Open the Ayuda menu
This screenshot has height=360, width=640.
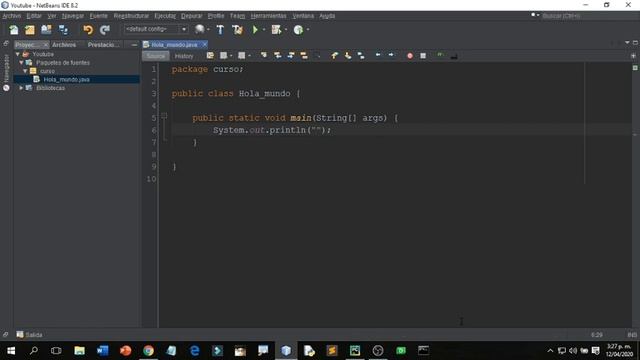(327, 16)
